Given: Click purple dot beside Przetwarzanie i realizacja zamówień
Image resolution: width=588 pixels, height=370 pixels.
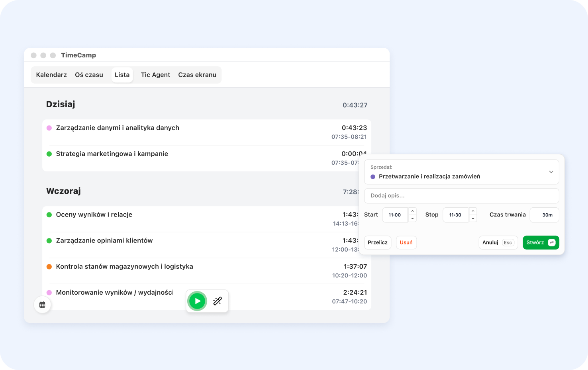Looking at the screenshot, I should tap(373, 177).
